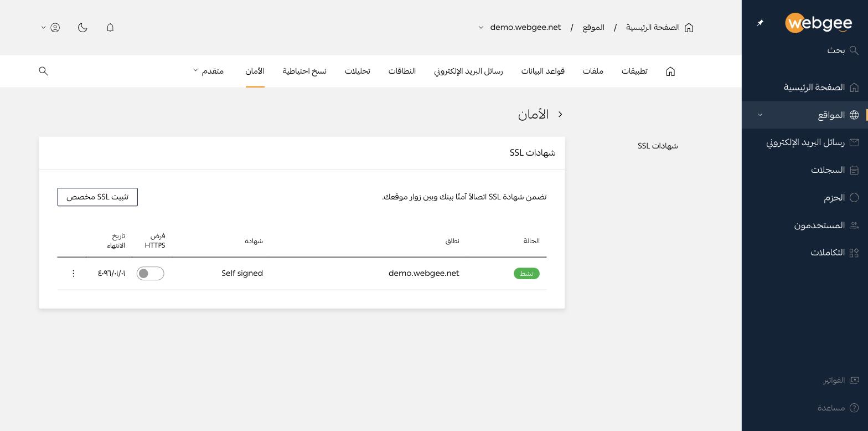Go back using arrow beside الأمان
868x431 pixels.
[x=560, y=114]
